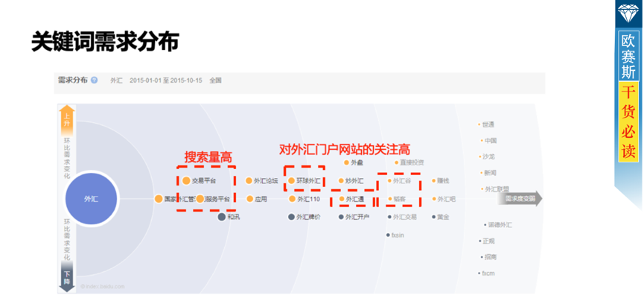
Task: Select the fxcm keyword label
Action: point(488,273)
